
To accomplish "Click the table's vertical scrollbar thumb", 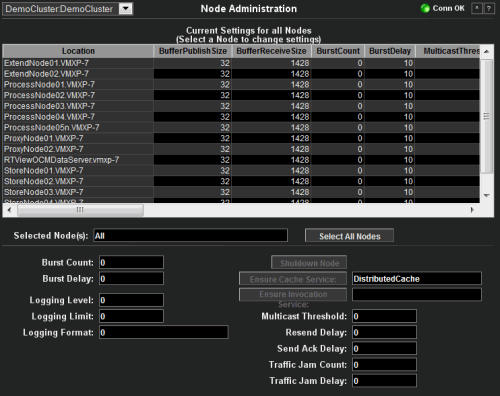I will (487, 116).
